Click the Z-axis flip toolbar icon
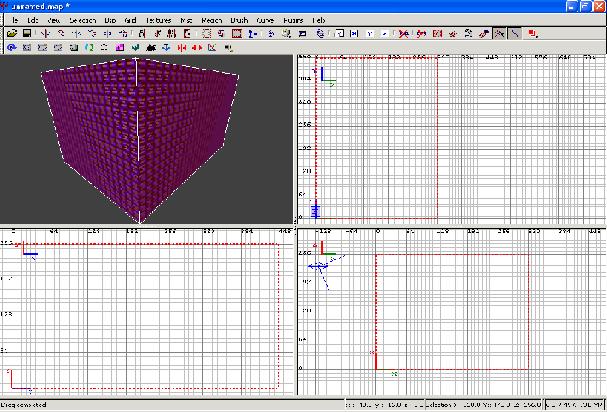This screenshot has height=412, width=607. (x=108, y=34)
